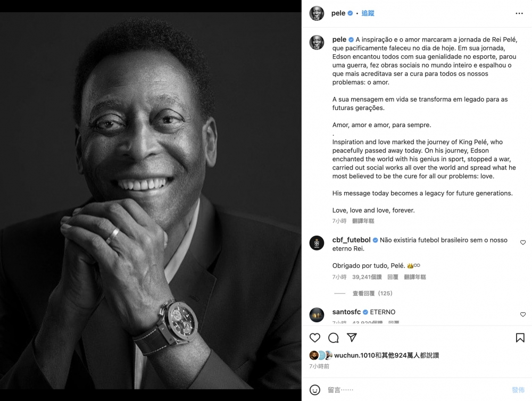Share the post via paper plane icon
The height and width of the screenshot is (401, 532).
click(x=352, y=338)
